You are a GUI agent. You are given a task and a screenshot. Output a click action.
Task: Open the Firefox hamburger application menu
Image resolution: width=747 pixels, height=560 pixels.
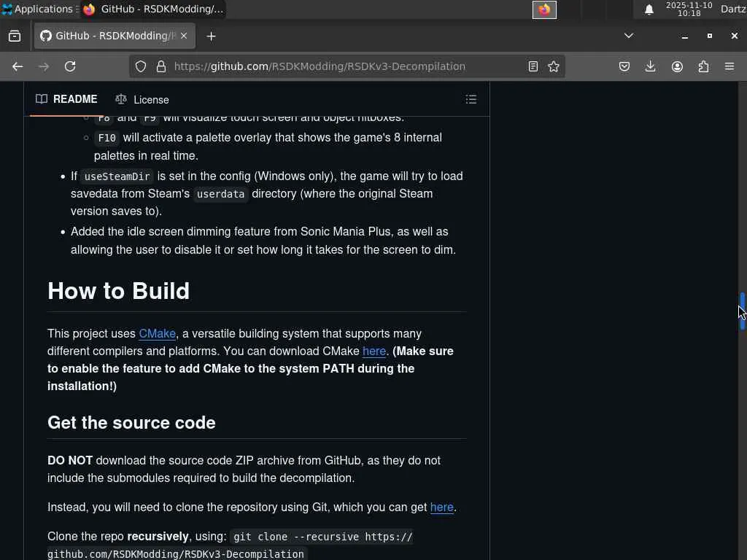click(x=729, y=66)
